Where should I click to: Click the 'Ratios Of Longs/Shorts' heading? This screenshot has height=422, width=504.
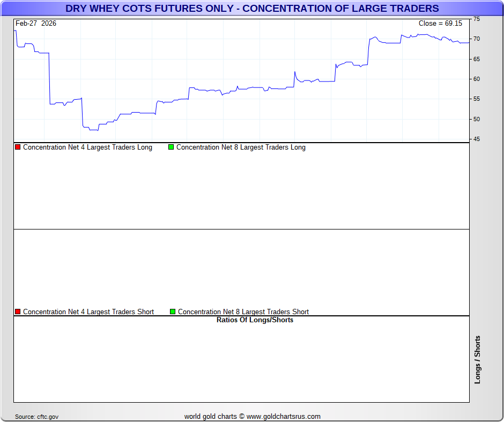coord(255,320)
